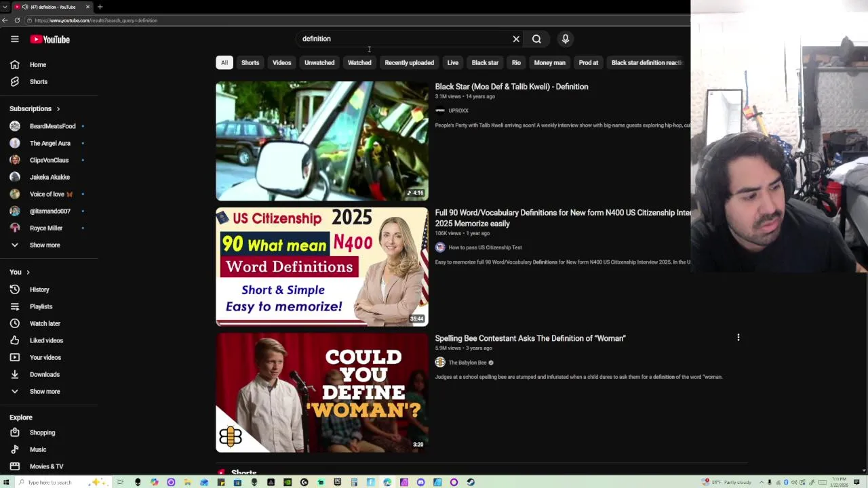Select the Money man filter chip

coord(549,62)
